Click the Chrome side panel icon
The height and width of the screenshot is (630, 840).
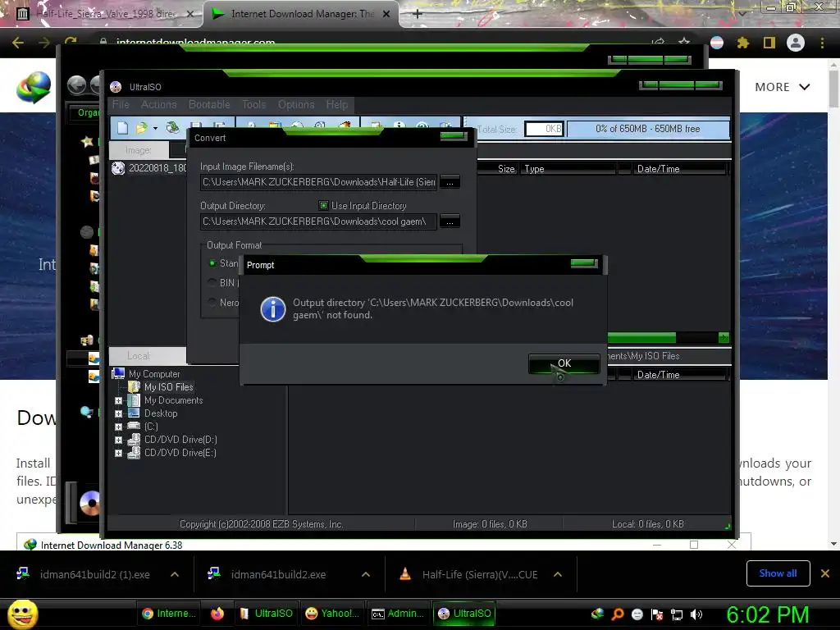tap(769, 43)
